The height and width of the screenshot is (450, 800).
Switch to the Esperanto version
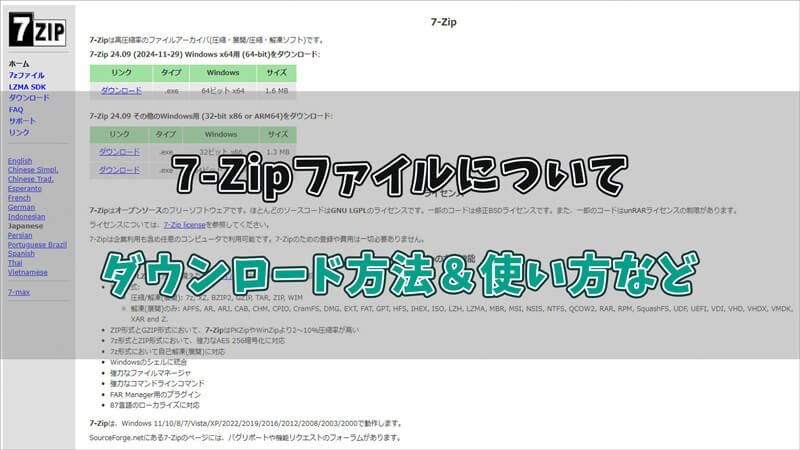[x=24, y=189]
